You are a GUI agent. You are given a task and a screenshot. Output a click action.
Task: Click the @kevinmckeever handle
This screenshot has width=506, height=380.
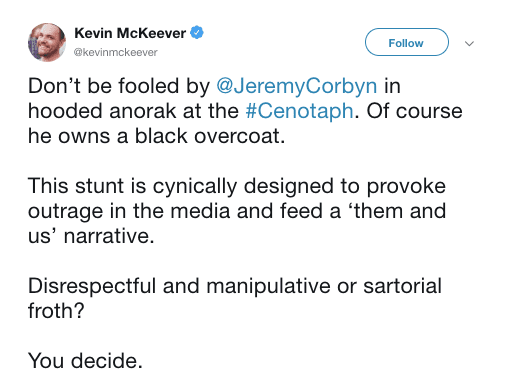pos(115,52)
